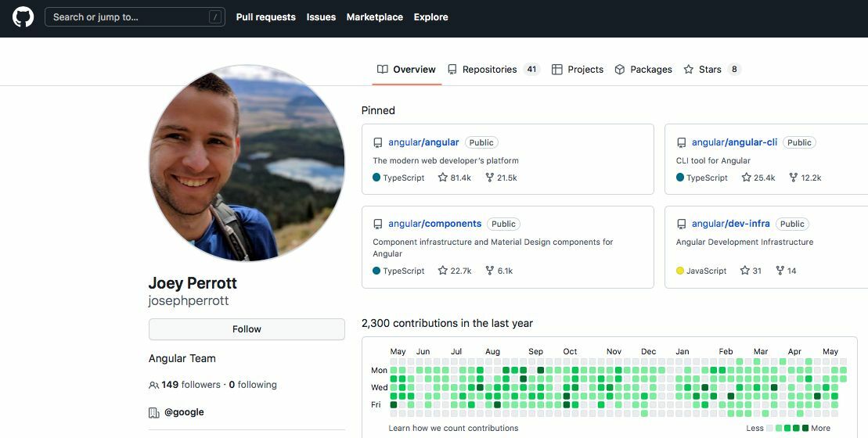Open the 14 forks of angular/dev-infra
The height and width of the screenshot is (438, 868).
click(786, 271)
